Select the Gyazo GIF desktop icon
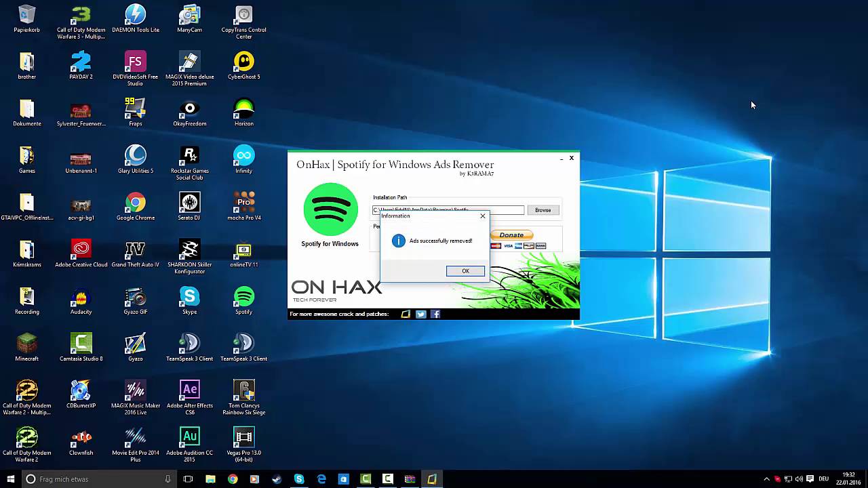The width and height of the screenshot is (868, 488). pos(136,301)
